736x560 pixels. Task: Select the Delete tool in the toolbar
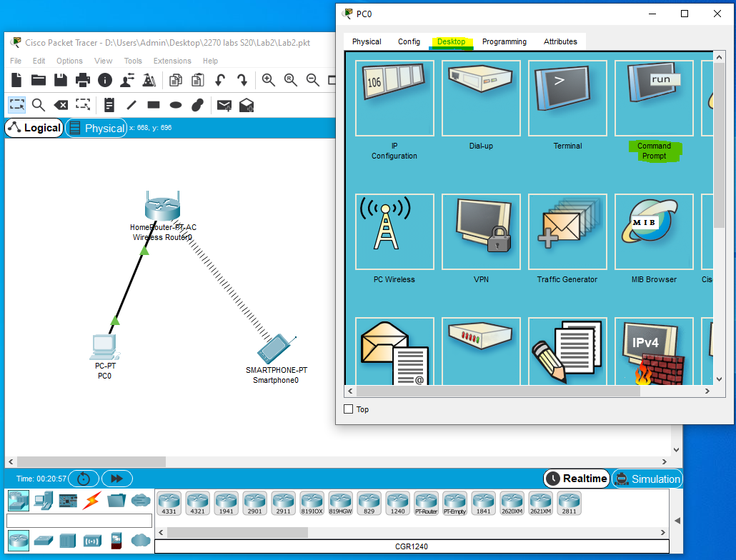[x=61, y=105]
